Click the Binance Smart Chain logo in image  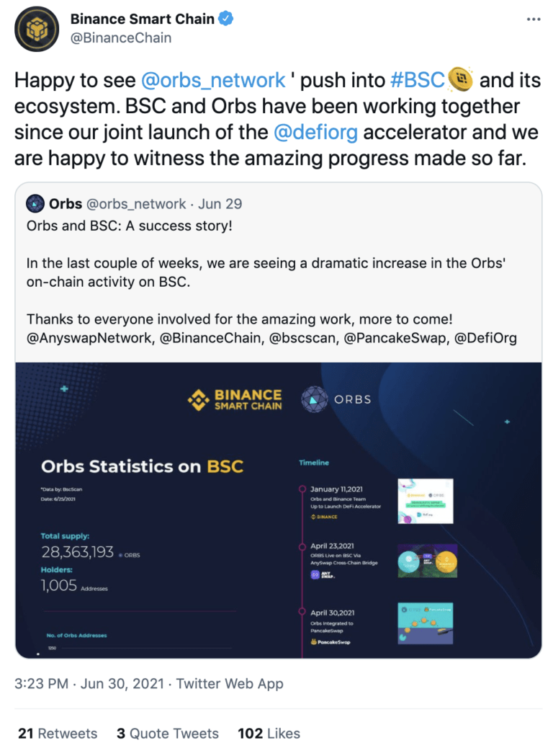(x=235, y=400)
